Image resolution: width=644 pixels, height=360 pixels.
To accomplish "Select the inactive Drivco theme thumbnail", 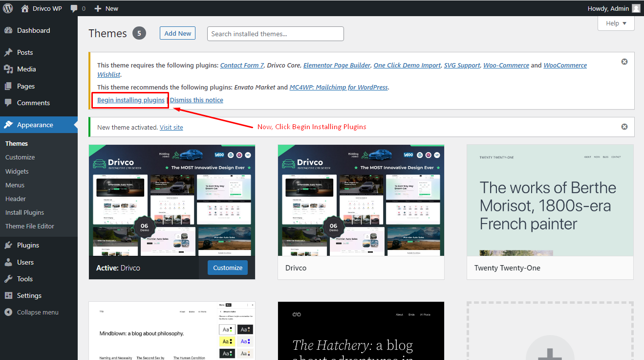I will click(361, 200).
